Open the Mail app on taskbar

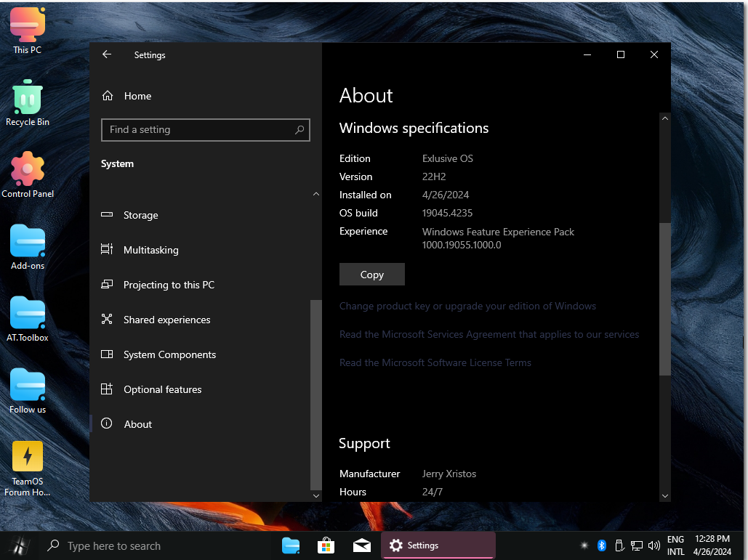[362, 545]
